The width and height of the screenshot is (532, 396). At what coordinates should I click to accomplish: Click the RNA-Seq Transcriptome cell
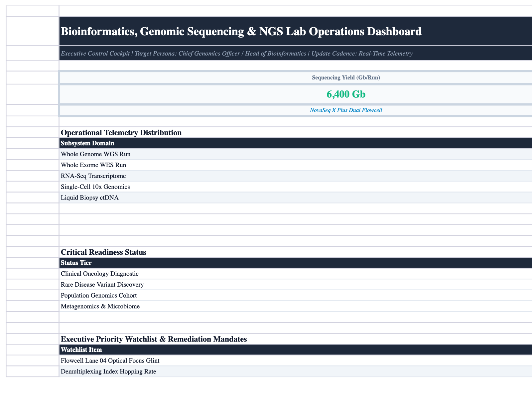(296, 176)
